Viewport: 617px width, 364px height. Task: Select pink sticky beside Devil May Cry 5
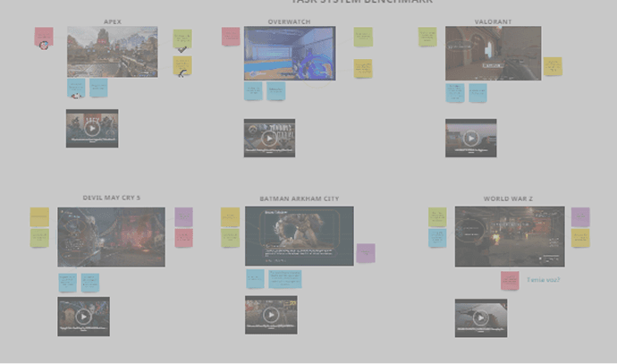coord(184,238)
